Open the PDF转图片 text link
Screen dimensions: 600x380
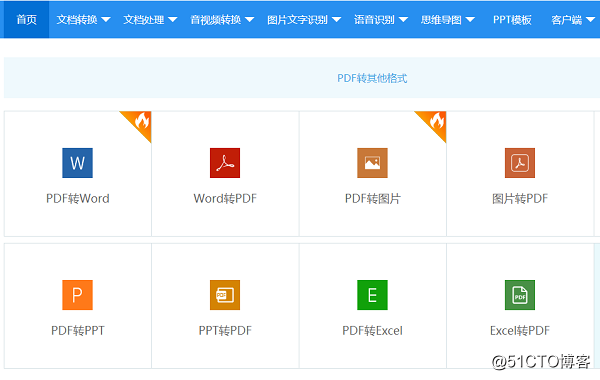point(372,199)
